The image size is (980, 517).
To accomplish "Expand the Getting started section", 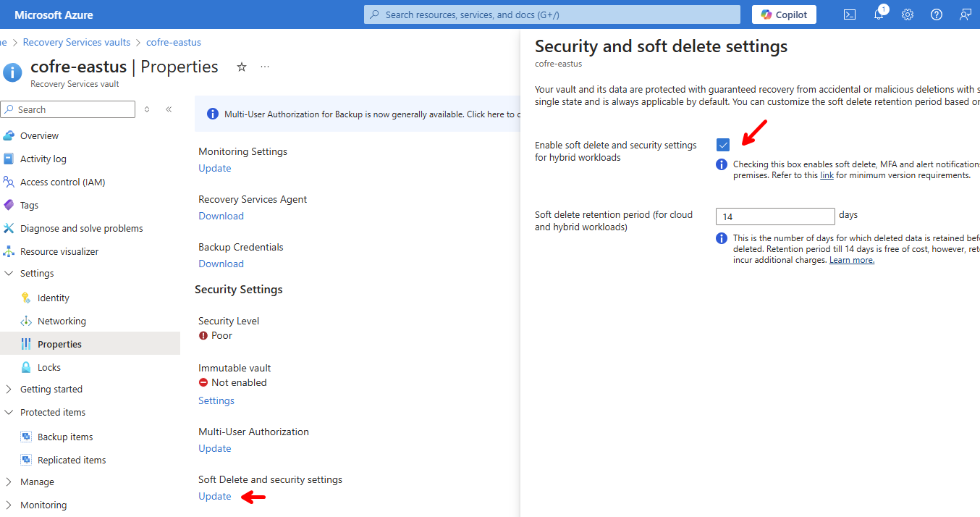I will tap(9, 390).
